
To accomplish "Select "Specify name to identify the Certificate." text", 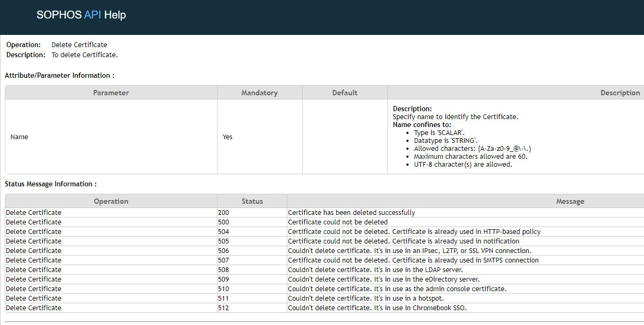I will tap(456, 117).
